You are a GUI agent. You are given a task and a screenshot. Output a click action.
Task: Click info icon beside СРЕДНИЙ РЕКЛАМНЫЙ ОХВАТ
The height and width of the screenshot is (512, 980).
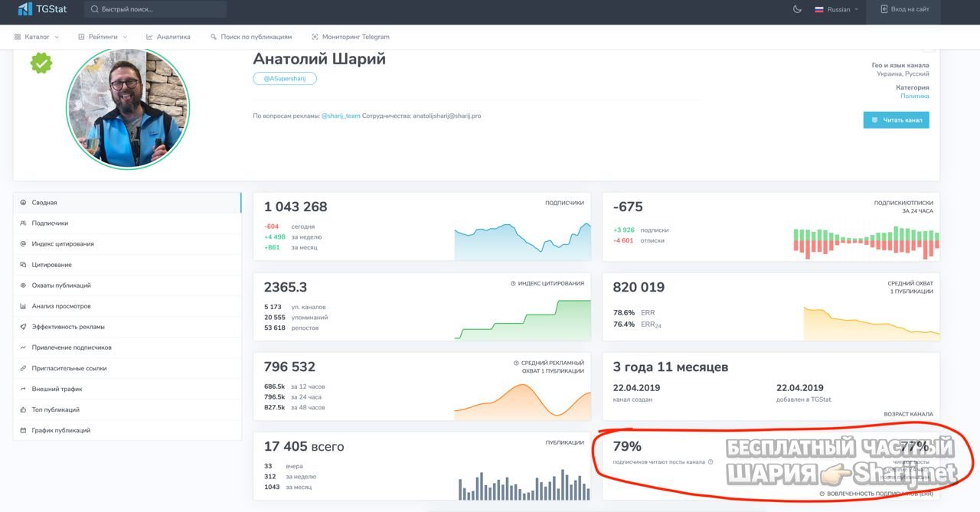[x=516, y=363]
